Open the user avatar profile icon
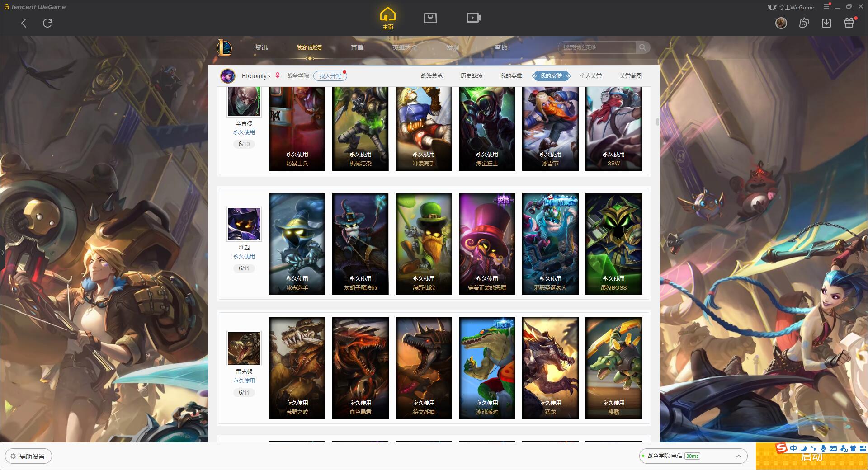Viewport: 868px width, 470px height. point(781,23)
